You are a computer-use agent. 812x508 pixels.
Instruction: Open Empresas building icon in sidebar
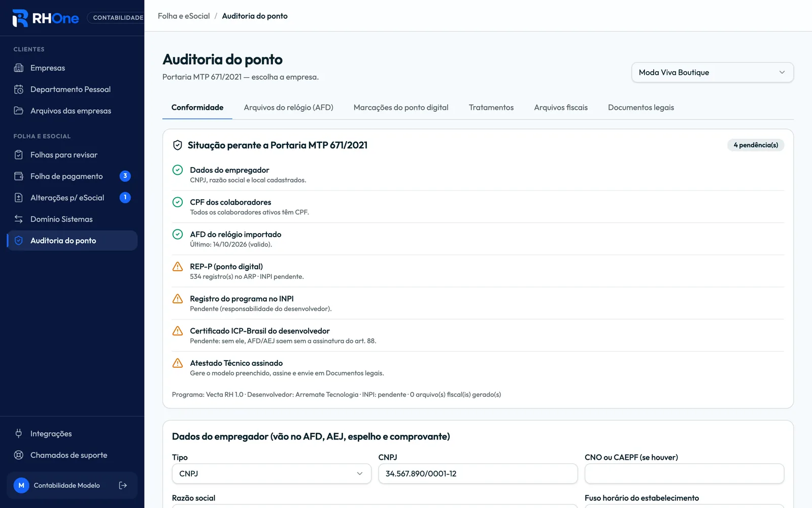click(x=19, y=68)
